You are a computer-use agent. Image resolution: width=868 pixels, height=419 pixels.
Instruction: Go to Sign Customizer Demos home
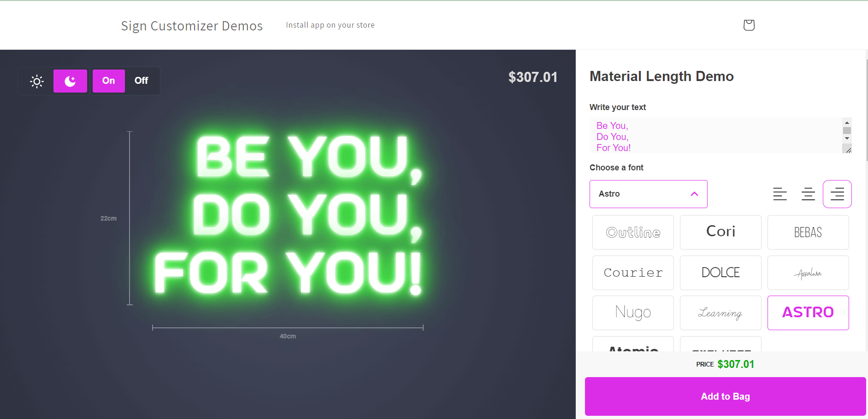click(x=192, y=26)
